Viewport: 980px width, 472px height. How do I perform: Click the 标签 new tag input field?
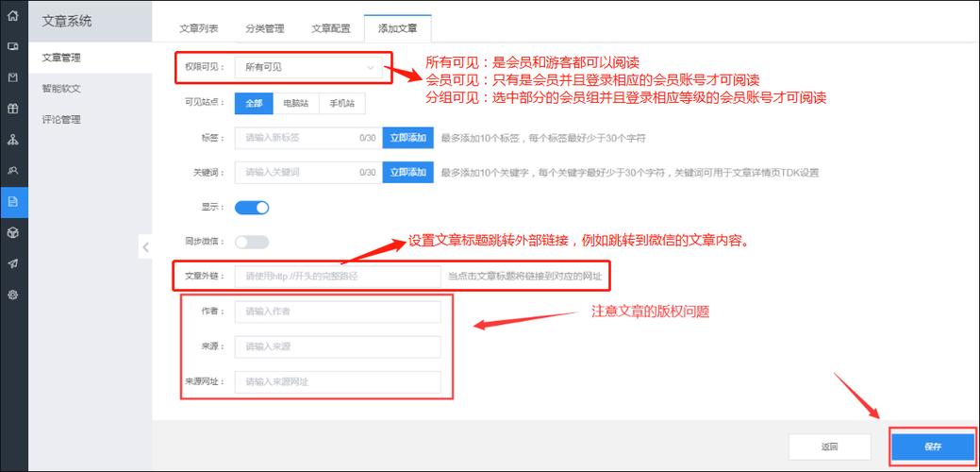tap(308, 138)
